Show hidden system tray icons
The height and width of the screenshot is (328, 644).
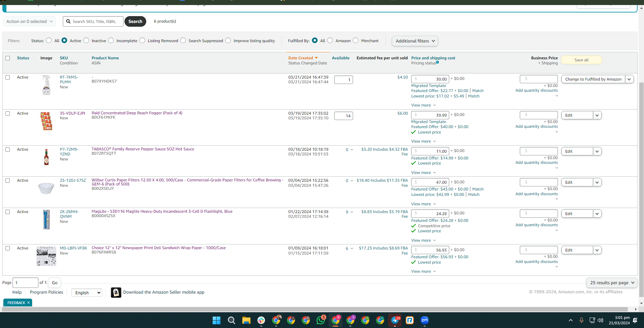tap(571, 320)
